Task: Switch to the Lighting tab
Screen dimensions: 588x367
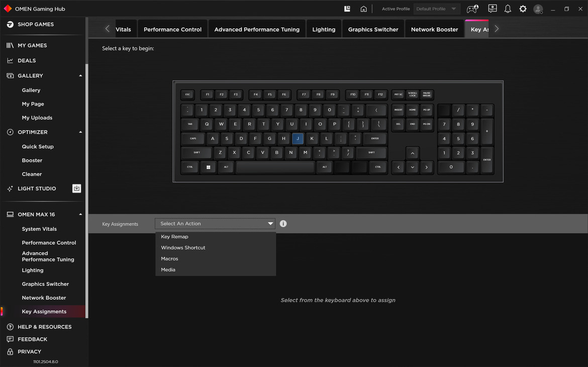Action: (324, 29)
